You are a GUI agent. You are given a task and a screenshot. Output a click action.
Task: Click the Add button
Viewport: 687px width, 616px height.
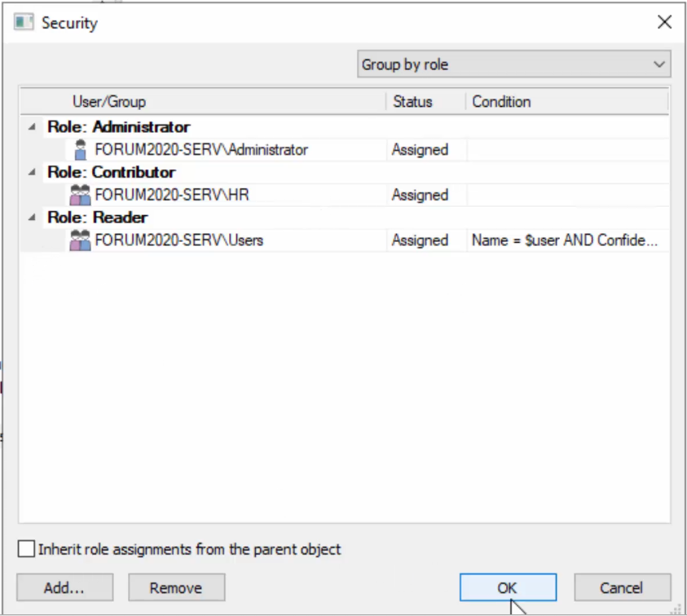click(64, 587)
